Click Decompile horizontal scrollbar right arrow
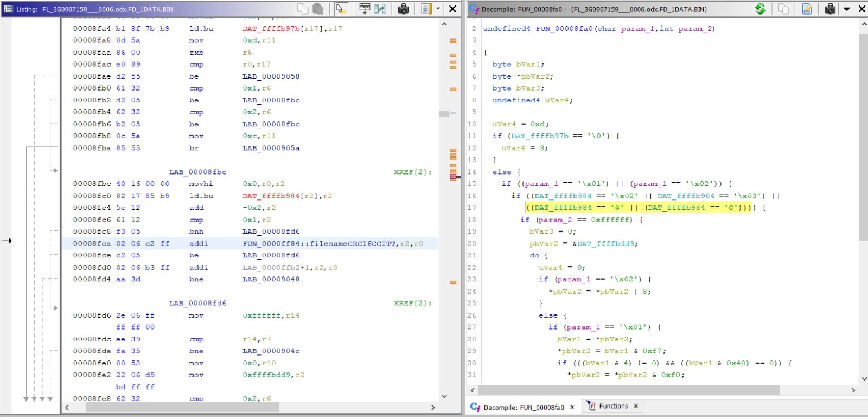 pos(853,390)
